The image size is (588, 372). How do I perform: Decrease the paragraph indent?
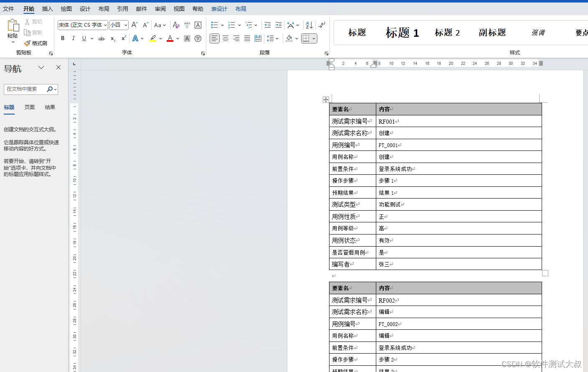coord(268,25)
